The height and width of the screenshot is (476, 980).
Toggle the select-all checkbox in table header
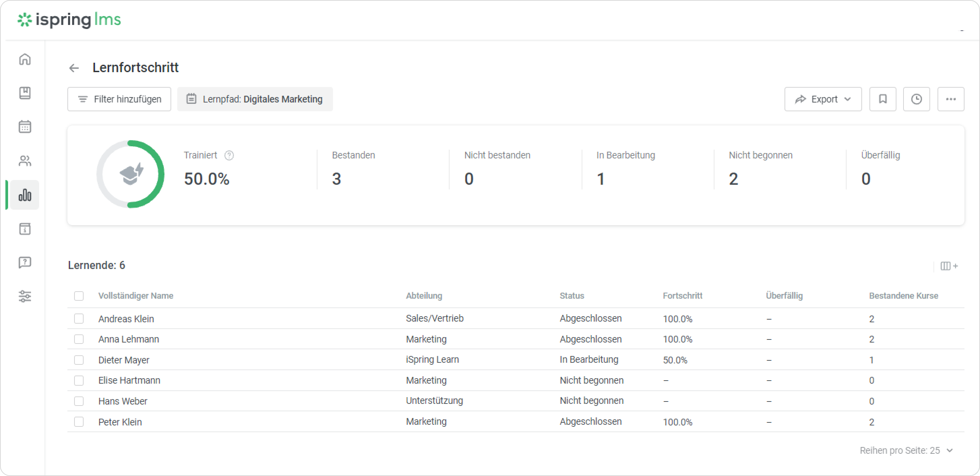tap(79, 296)
